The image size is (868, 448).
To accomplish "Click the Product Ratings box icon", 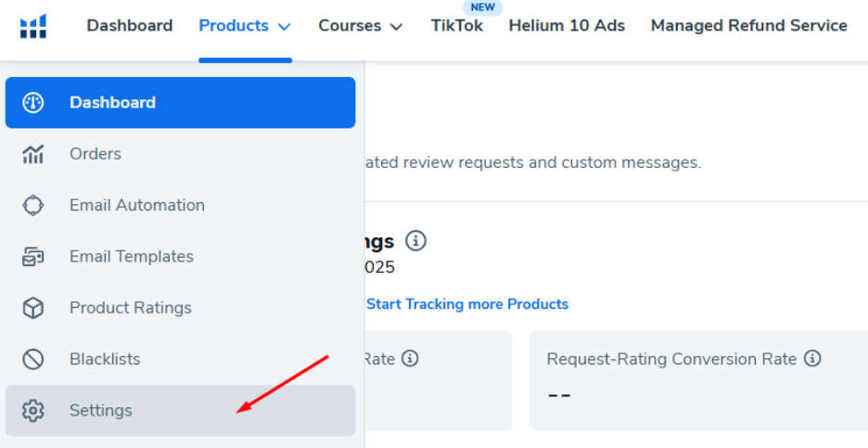I will [x=33, y=308].
